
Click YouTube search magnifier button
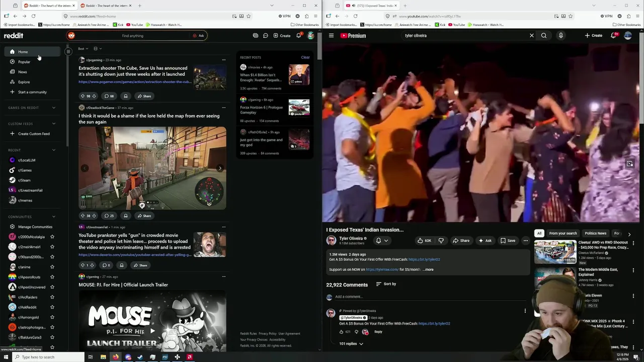click(x=544, y=36)
